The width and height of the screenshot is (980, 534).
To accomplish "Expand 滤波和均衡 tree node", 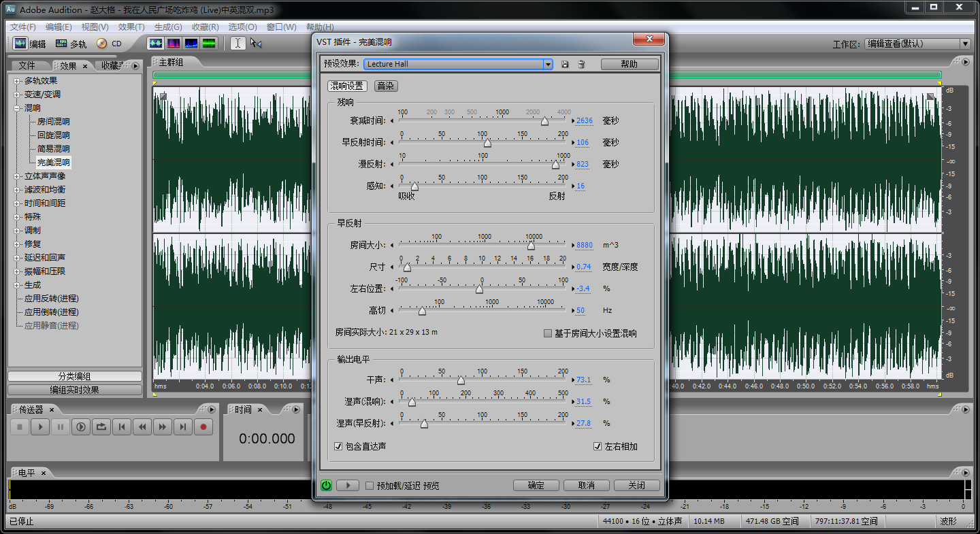I will pos(17,190).
